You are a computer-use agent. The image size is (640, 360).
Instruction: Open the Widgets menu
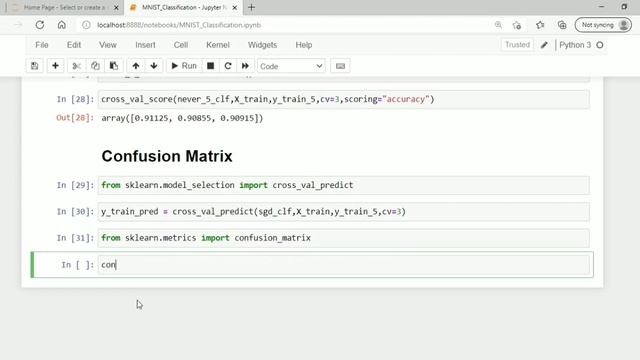click(262, 45)
